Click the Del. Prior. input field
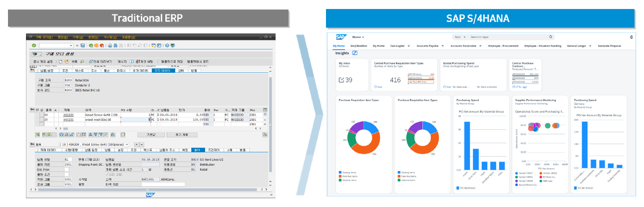 (66, 170)
